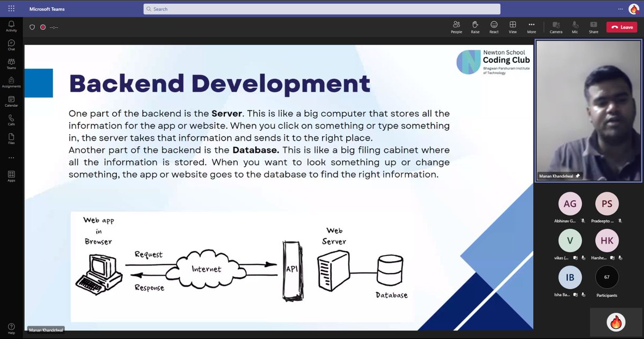Click the red Leave button

621,27
